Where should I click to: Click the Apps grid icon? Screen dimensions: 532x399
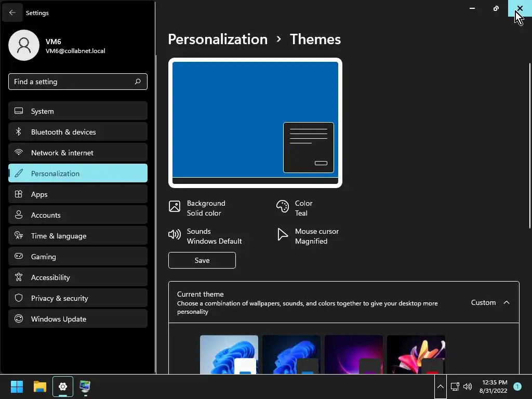coord(19,194)
